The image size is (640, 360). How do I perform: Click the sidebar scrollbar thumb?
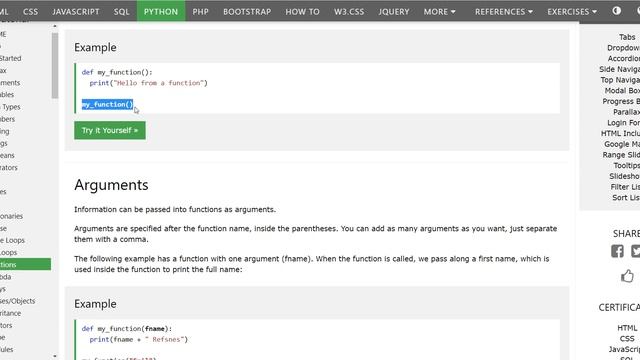point(55,65)
